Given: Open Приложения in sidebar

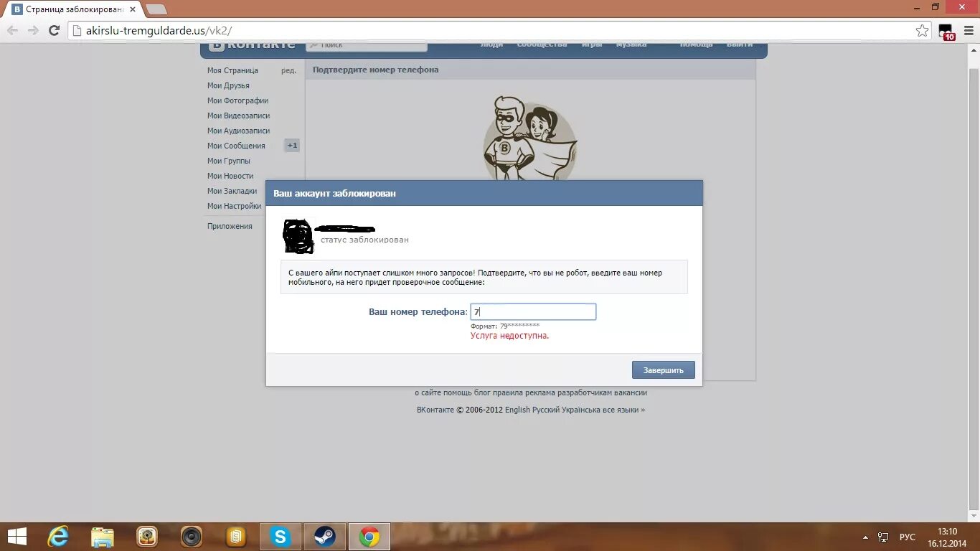Looking at the screenshot, I should [x=230, y=226].
